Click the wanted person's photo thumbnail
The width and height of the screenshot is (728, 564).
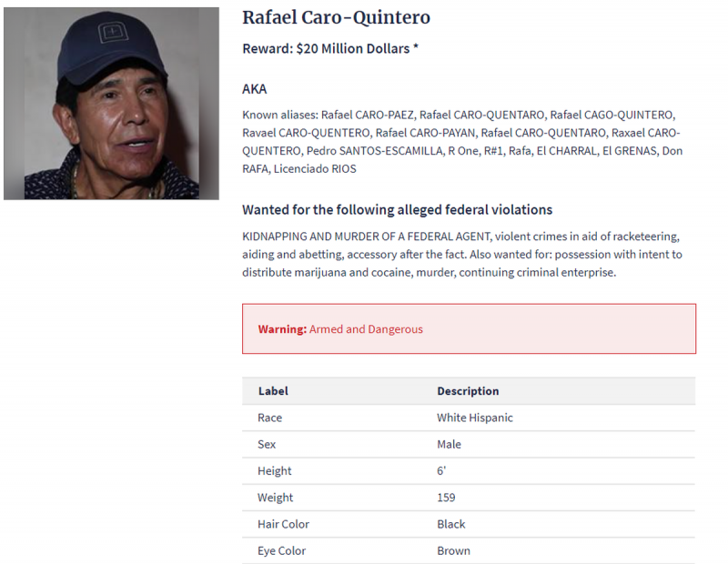(x=111, y=104)
